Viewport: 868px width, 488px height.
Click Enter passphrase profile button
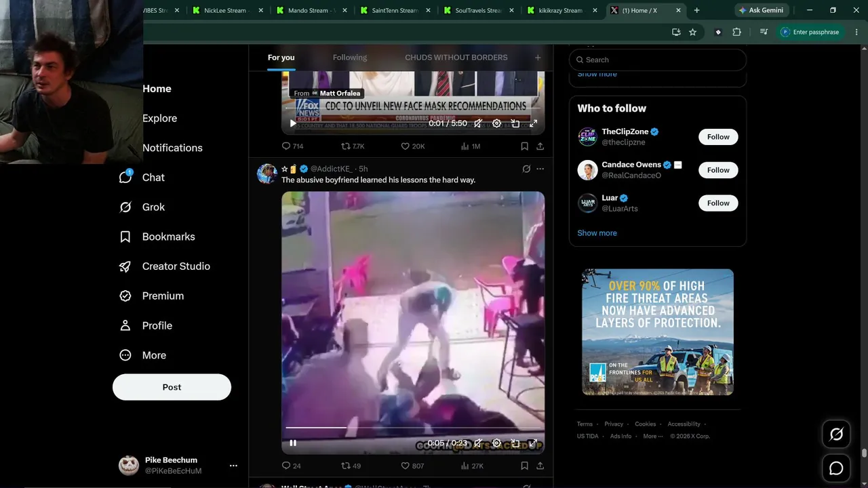click(x=810, y=32)
